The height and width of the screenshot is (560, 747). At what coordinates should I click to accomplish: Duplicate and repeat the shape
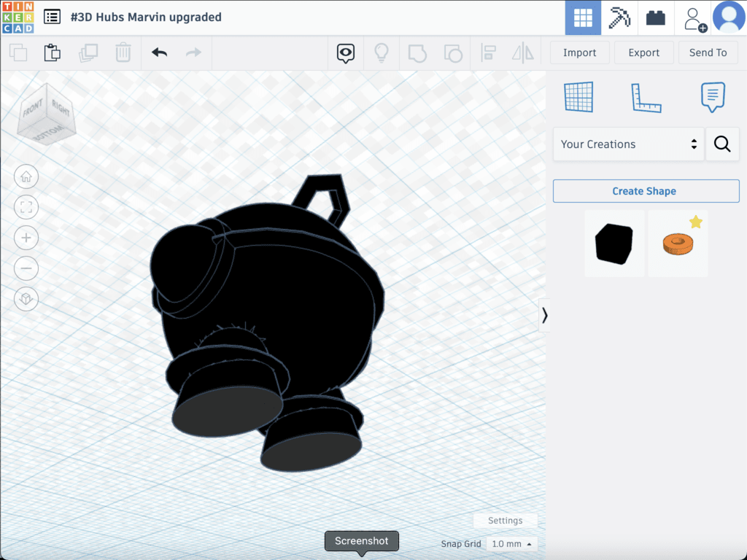tap(88, 52)
